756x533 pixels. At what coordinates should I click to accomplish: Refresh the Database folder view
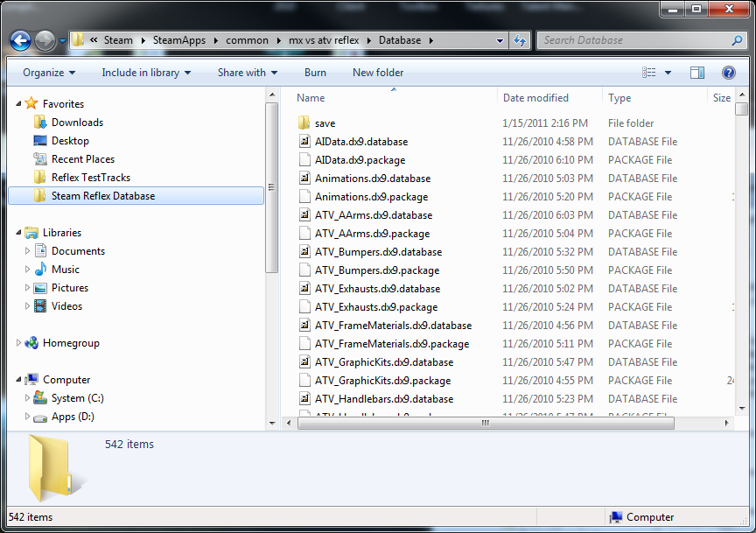point(520,40)
